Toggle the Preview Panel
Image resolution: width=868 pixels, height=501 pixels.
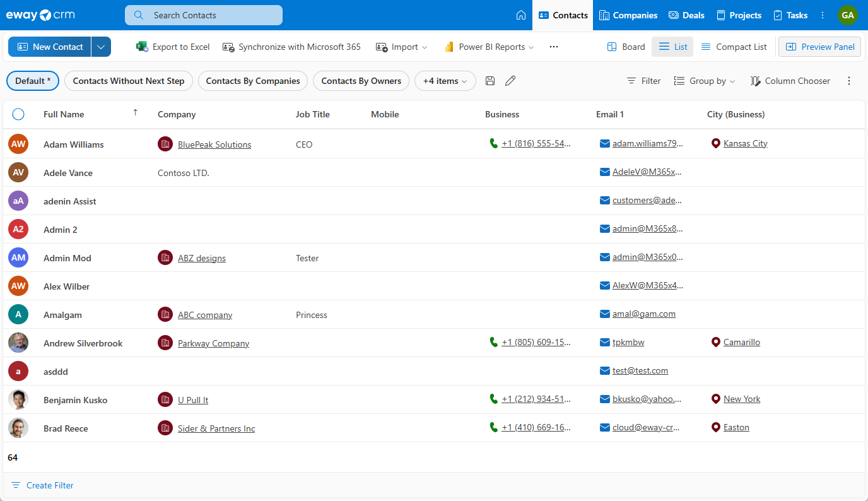[x=819, y=47]
